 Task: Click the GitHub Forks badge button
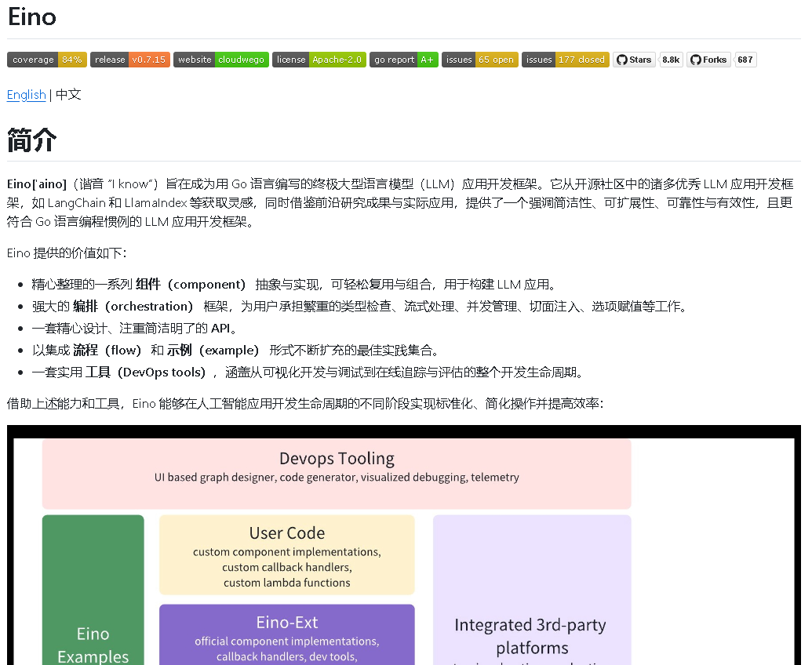pos(709,60)
